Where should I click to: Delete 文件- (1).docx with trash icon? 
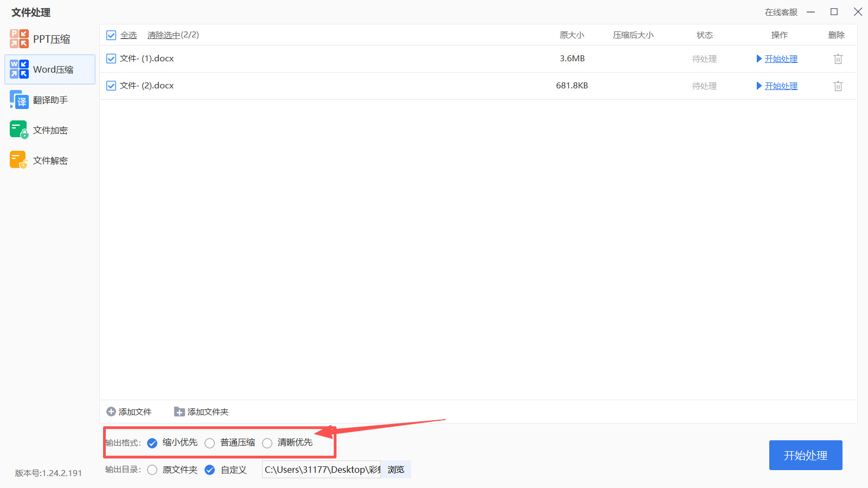coord(838,59)
